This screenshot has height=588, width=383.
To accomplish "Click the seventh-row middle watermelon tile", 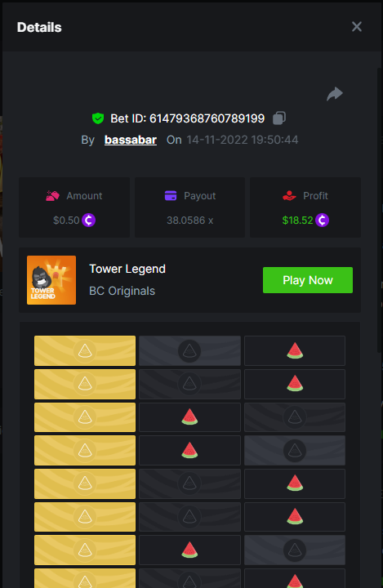I will (189, 550).
